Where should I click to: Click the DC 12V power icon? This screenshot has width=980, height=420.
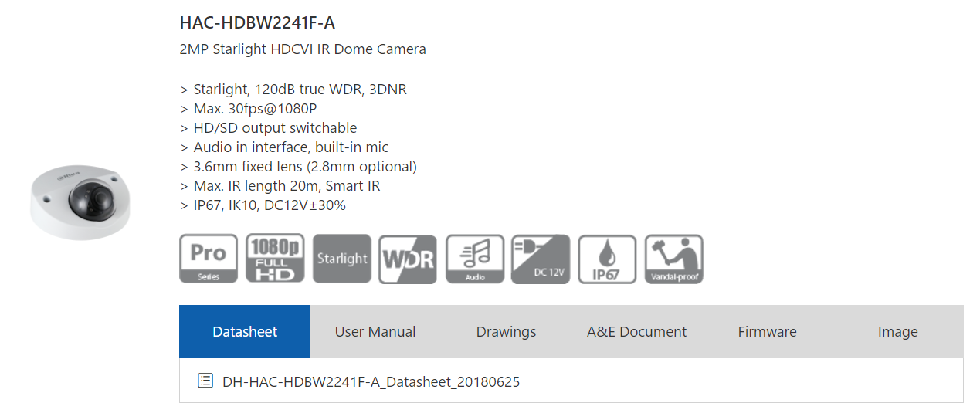click(541, 259)
